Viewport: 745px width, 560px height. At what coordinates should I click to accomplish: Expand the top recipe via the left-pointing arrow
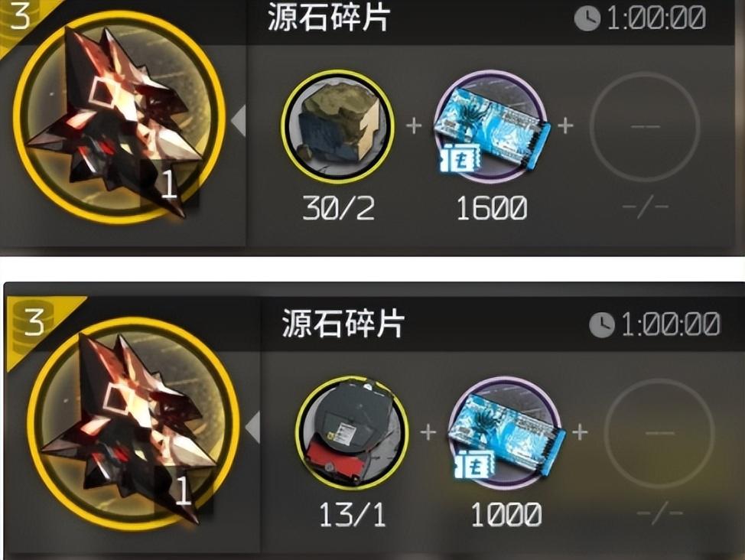point(239,121)
